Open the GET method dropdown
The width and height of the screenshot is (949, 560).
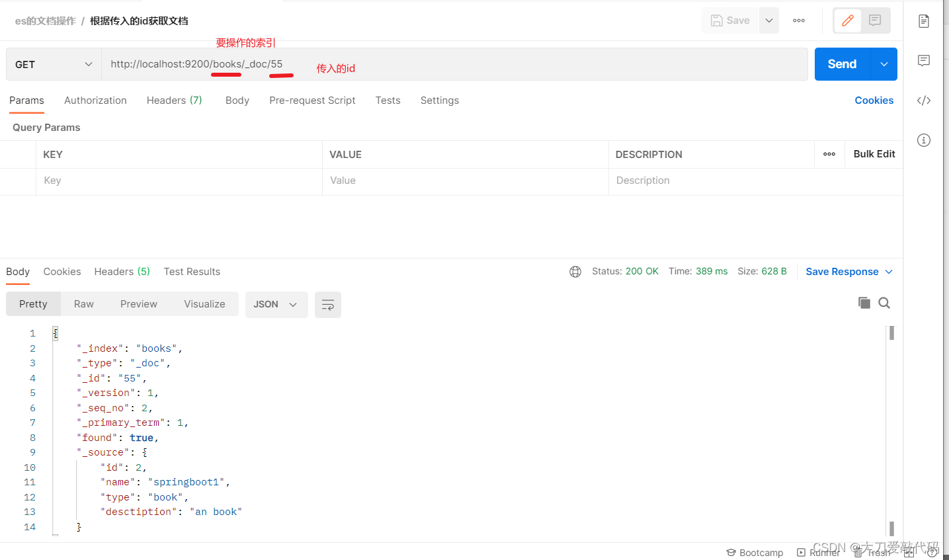pos(54,64)
